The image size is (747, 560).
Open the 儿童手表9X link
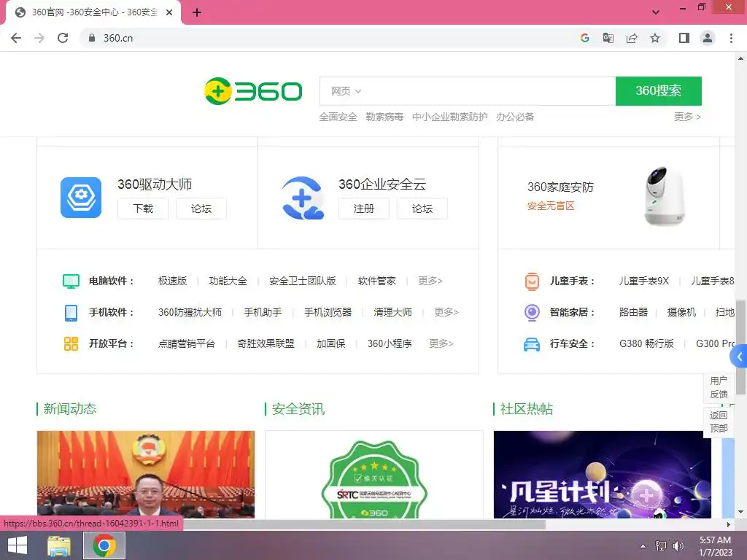(644, 281)
